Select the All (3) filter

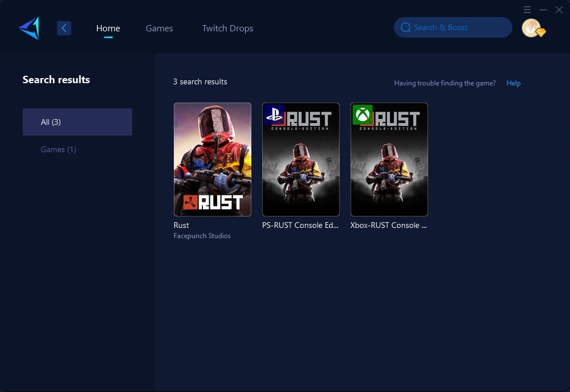click(x=78, y=122)
